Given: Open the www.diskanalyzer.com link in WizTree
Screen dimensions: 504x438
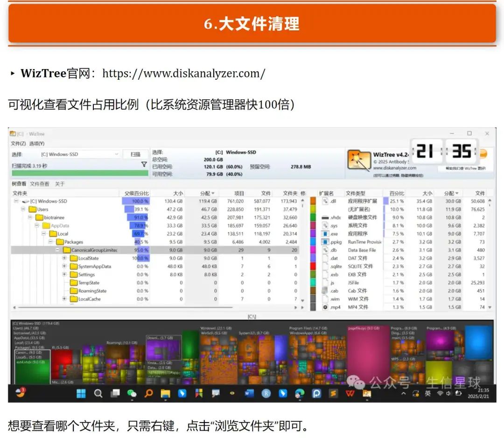Looking at the screenshot, I should (394, 168).
